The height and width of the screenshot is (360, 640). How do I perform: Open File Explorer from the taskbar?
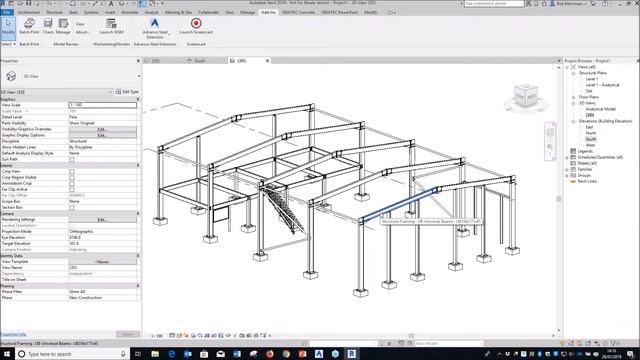[155, 353]
